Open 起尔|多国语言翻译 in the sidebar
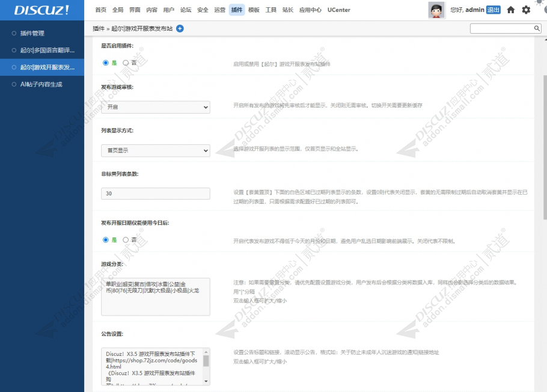The image size is (547, 392). (42, 51)
